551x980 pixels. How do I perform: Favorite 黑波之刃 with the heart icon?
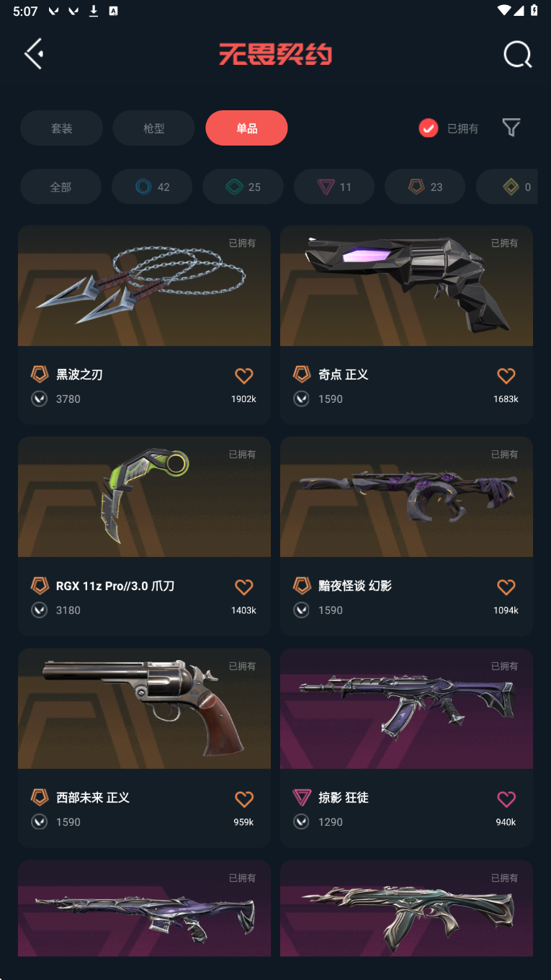pos(244,375)
